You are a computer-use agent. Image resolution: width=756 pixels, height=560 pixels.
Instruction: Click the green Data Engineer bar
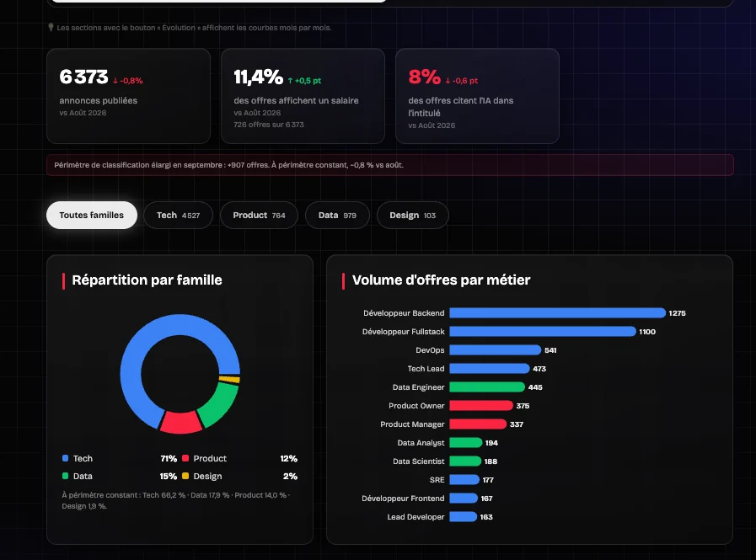pyautogui.click(x=487, y=387)
